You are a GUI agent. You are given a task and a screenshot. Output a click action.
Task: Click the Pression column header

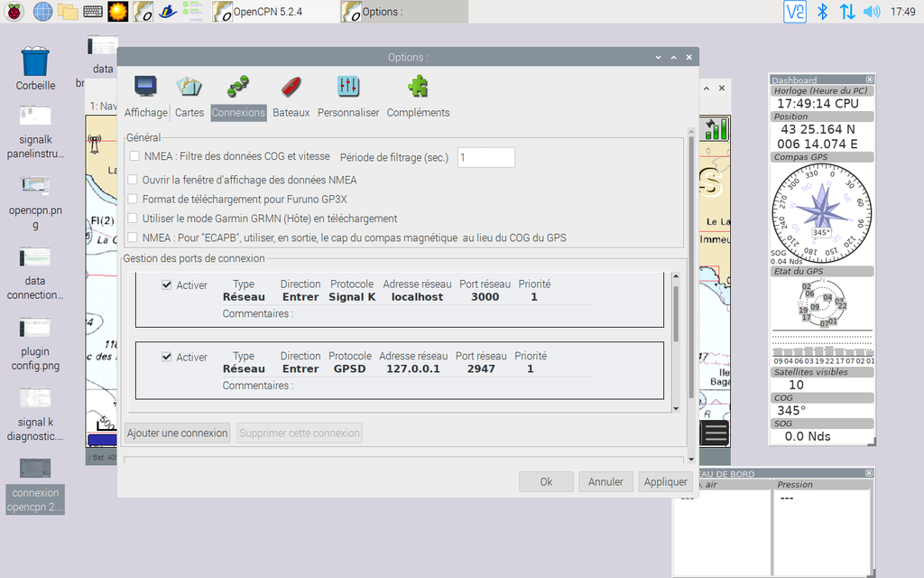(821, 484)
